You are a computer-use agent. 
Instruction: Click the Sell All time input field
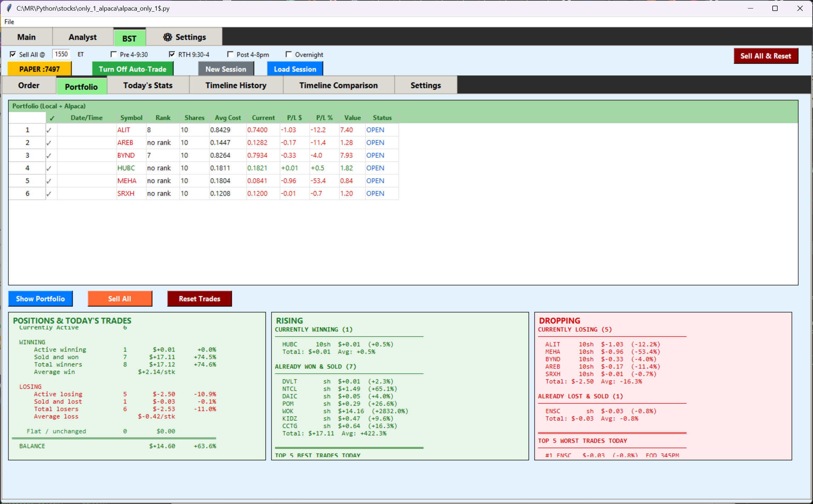pyautogui.click(x=61, y=54)
